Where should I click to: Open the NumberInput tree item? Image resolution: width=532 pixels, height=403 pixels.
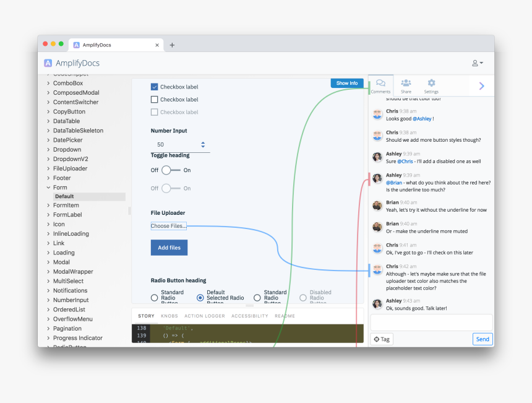click(71, 300)
